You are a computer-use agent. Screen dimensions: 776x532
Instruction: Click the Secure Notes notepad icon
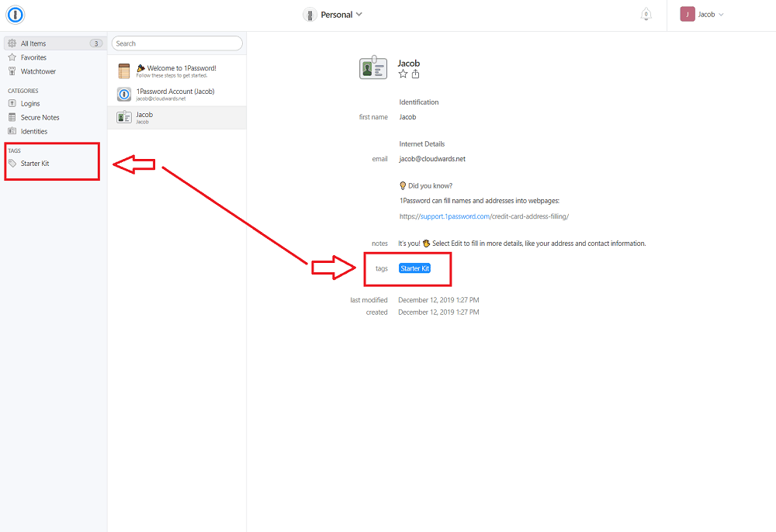pos(12,117)
